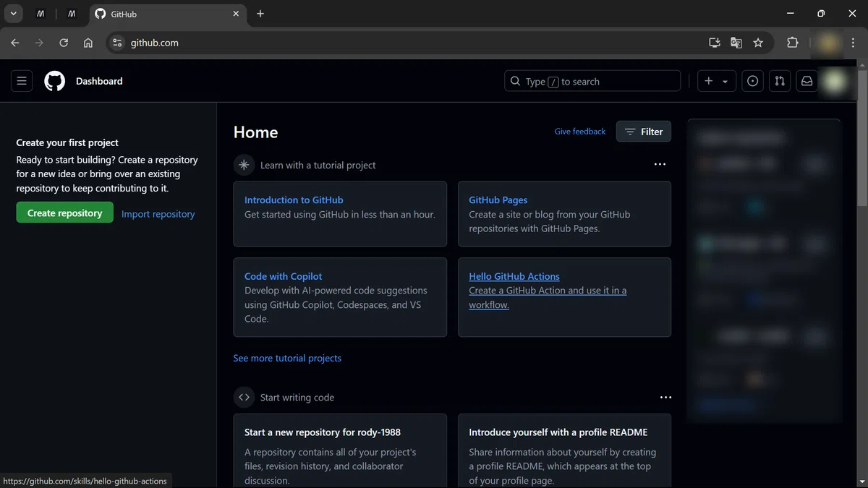This screenshot has height=488, width=868.
Task: Open the Start writing code options menu
Action: pos(665,398)
